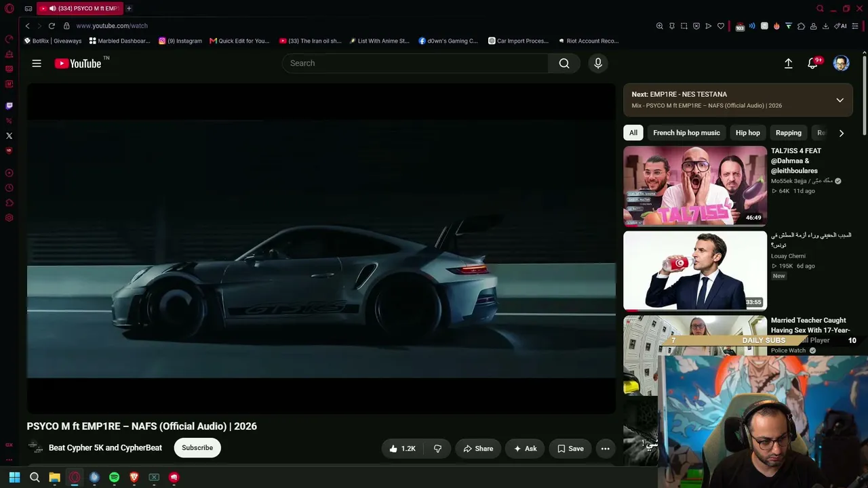The width and height of the screenshot is (868, 488).
Task: Open history clock in Opera sidebar
Action: pyautogui.click(x=9, y=188)
